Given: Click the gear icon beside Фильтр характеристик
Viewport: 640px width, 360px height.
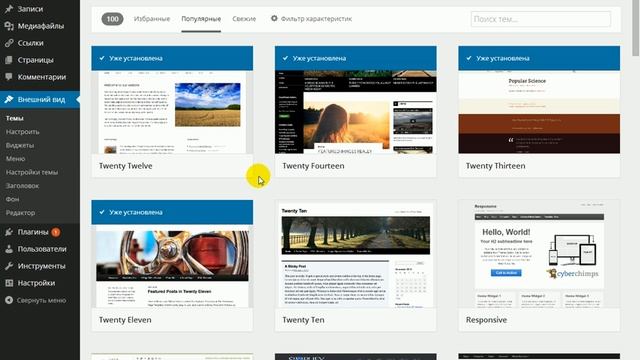Looking at the screenshot, I should (274, 18).
